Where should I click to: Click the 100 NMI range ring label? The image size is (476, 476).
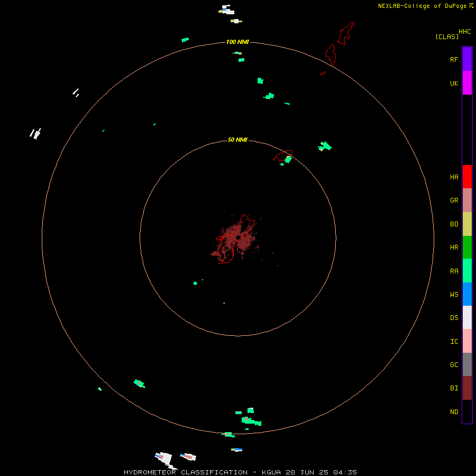coord(237,42)
